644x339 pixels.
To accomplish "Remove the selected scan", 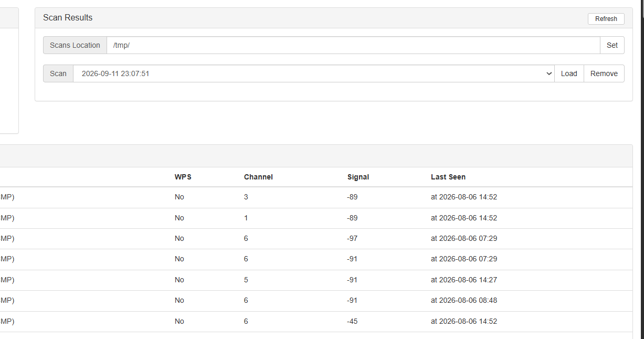I will (604, 73).
